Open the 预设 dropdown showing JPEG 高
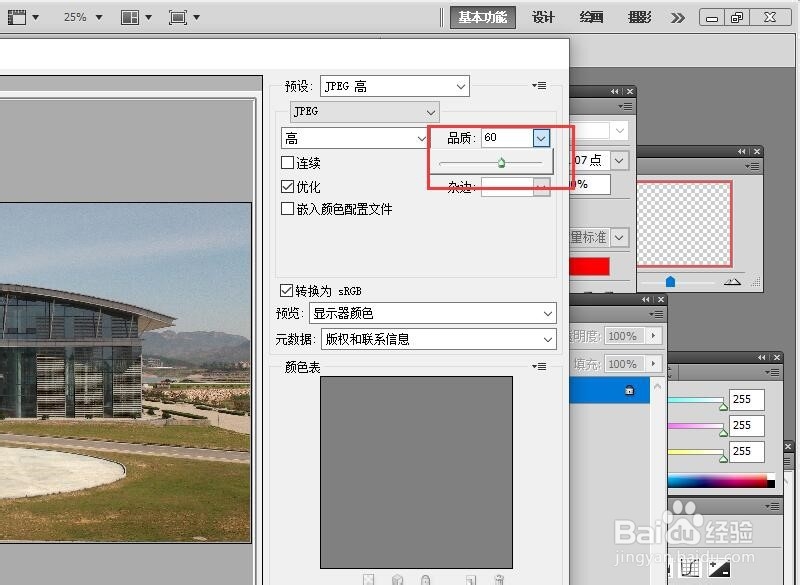The image size is (800, 585). tap(393, 85)
